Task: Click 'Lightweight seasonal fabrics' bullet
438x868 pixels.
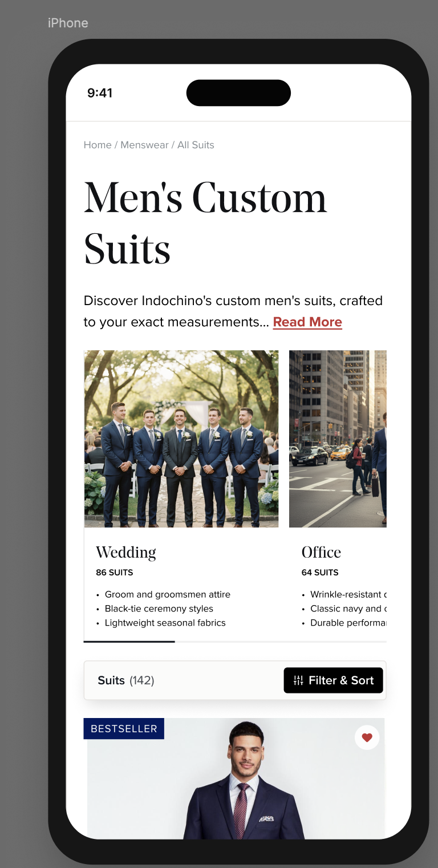Action: click(165, 623)
